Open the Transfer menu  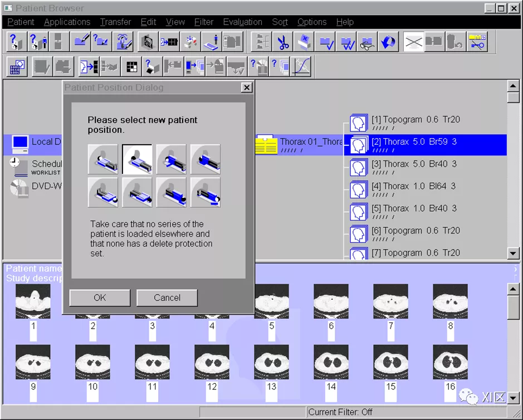[115, 22]
